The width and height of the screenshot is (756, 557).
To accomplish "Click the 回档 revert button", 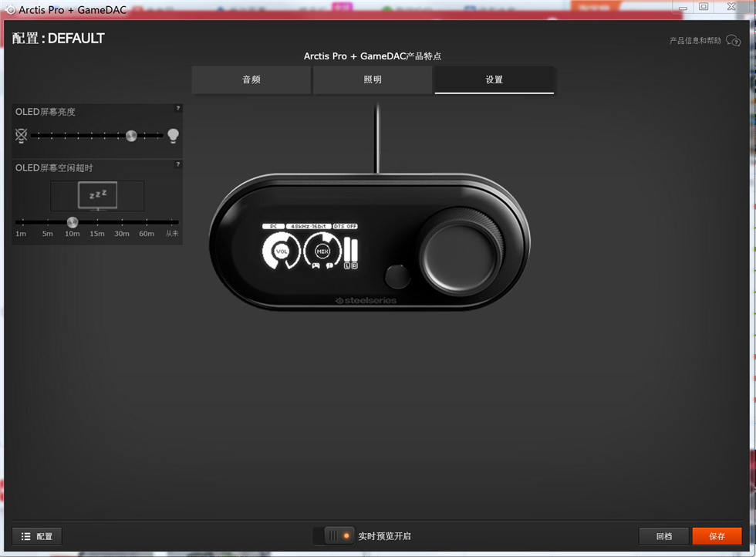I will [x=664, y=536].
